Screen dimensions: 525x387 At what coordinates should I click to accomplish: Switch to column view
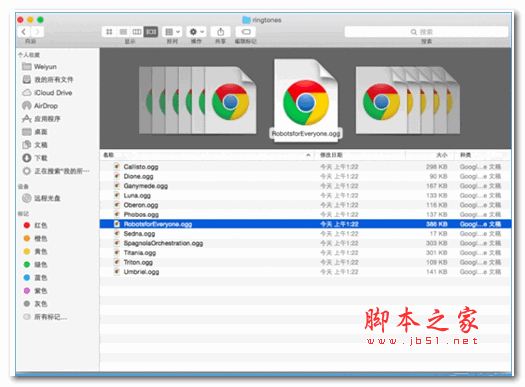[x=137, y=32]
